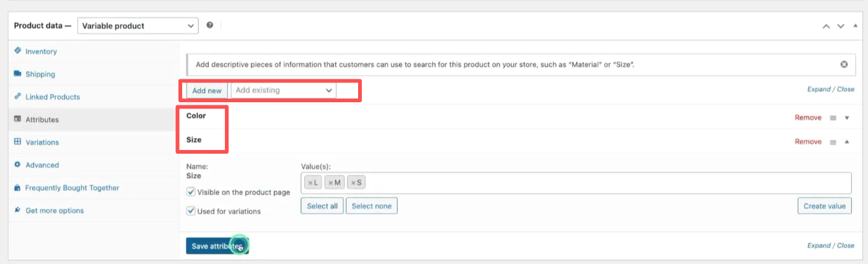The width and height of the screenshot is (868, 264).
Task: Remove the L value tag
Action: tap(310, 183)
